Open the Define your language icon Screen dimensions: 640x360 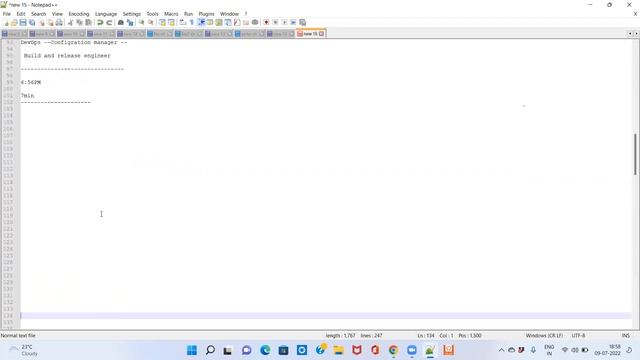(x=210, y=22)
